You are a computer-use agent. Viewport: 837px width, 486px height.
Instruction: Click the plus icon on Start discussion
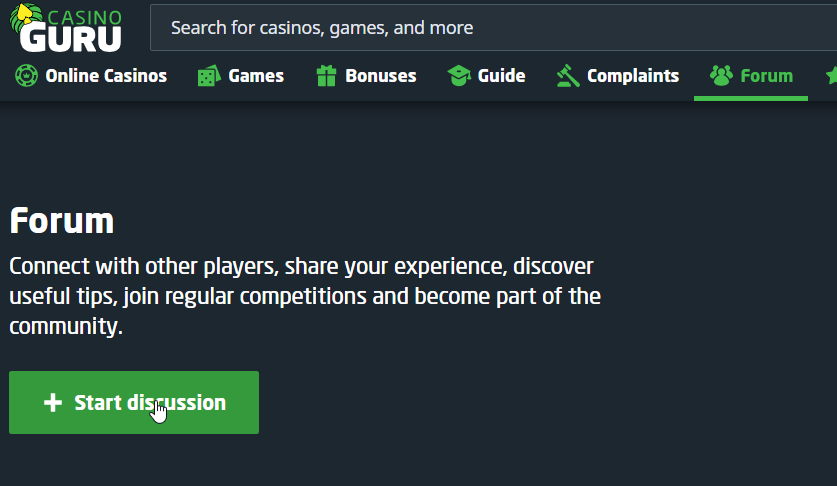(53, 403)
